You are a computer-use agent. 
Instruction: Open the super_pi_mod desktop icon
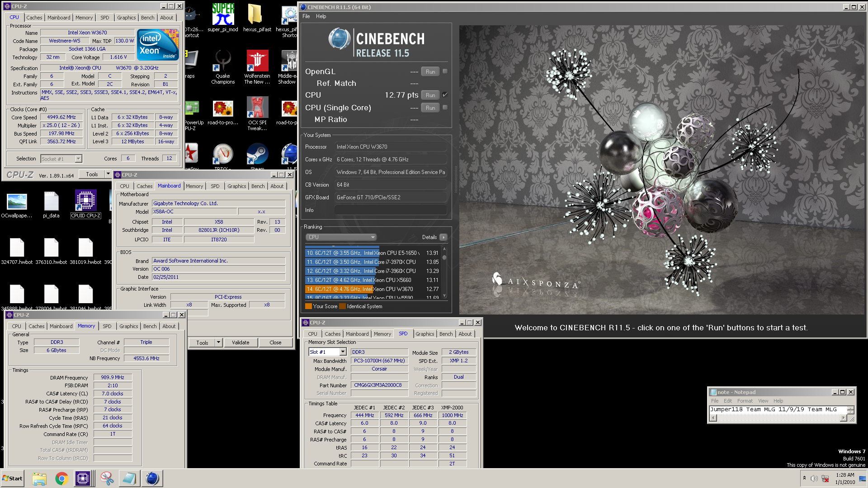point(223,18)
